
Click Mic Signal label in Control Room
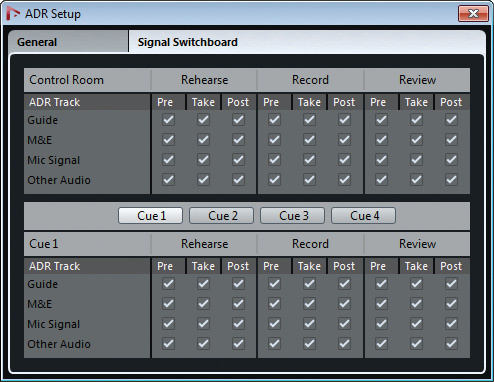tap(54, 160)
